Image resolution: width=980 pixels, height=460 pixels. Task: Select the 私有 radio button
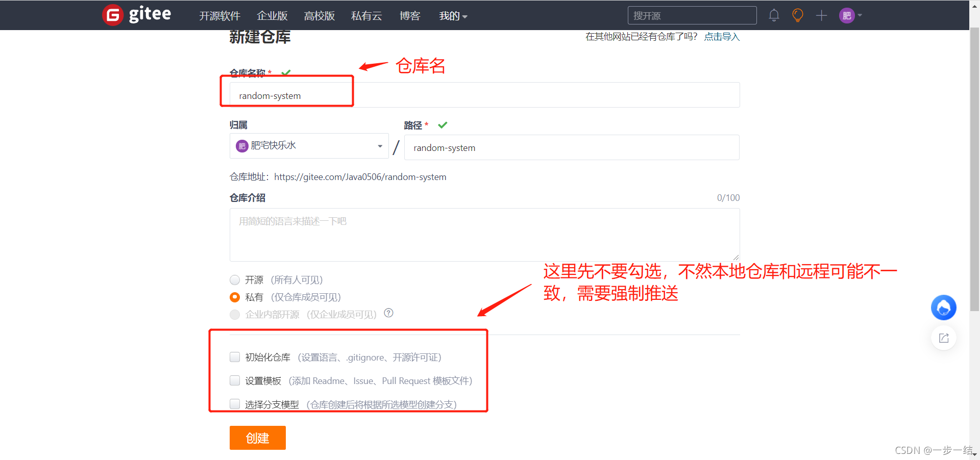coord(235,297)
